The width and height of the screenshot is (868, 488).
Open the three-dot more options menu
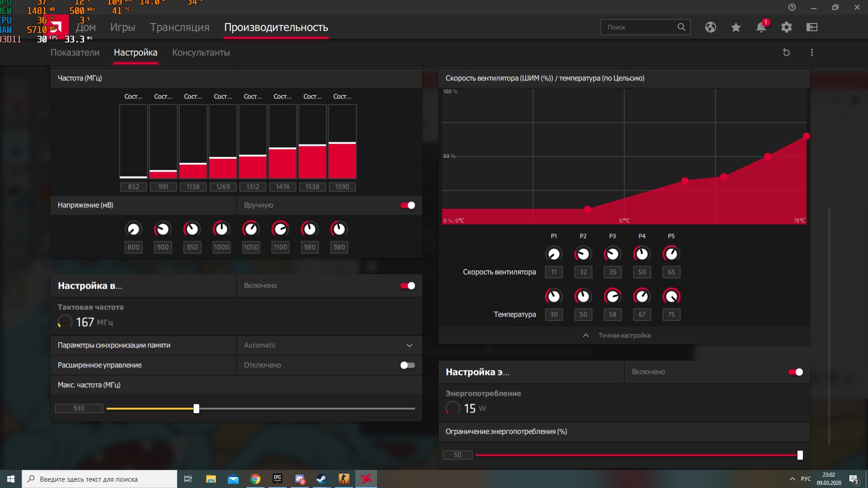(x=811, y=52)
